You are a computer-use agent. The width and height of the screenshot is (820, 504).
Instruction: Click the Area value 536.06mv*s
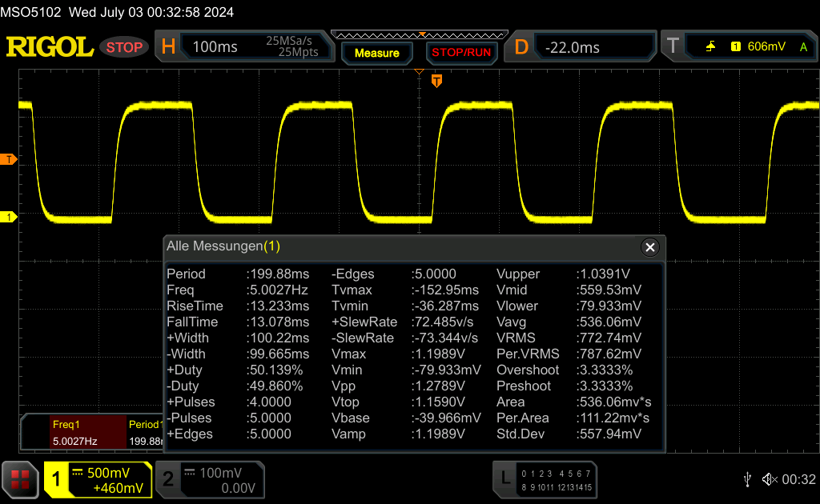click(615, 402)
